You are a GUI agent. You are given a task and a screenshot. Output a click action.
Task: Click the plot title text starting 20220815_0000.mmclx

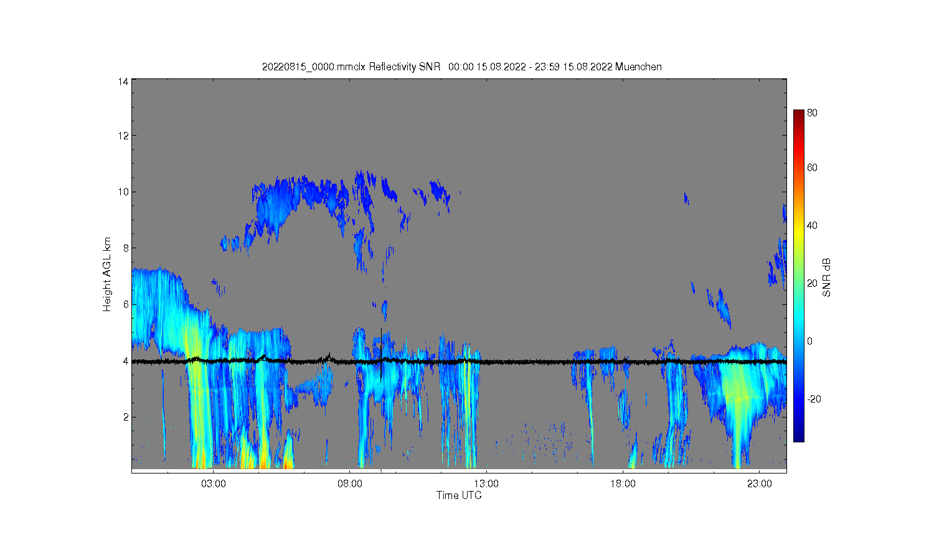[461, 67]
